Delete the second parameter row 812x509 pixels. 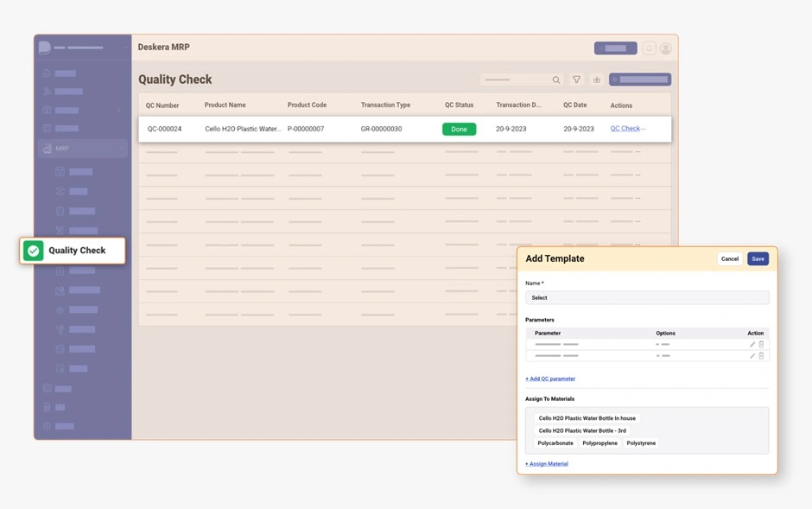click(x=761, y=355)
